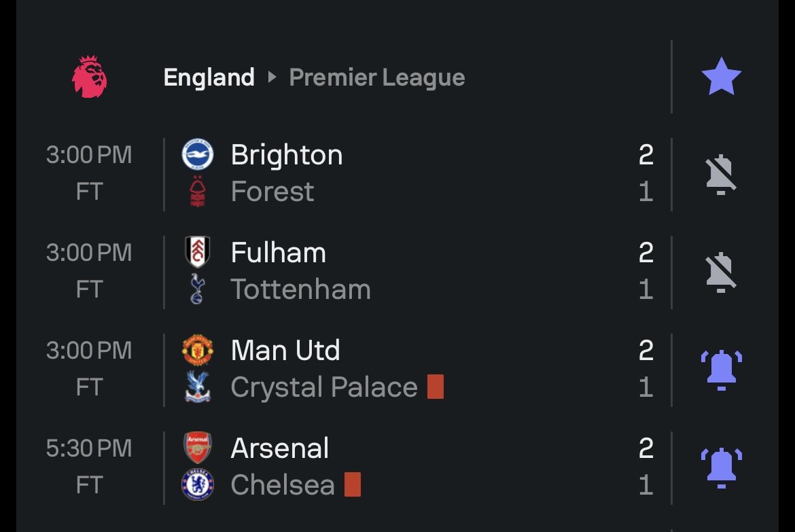The image size is (795, 532).
Task: Click Crystal Palace's red card indicator
Action: (x=436, y=387)
